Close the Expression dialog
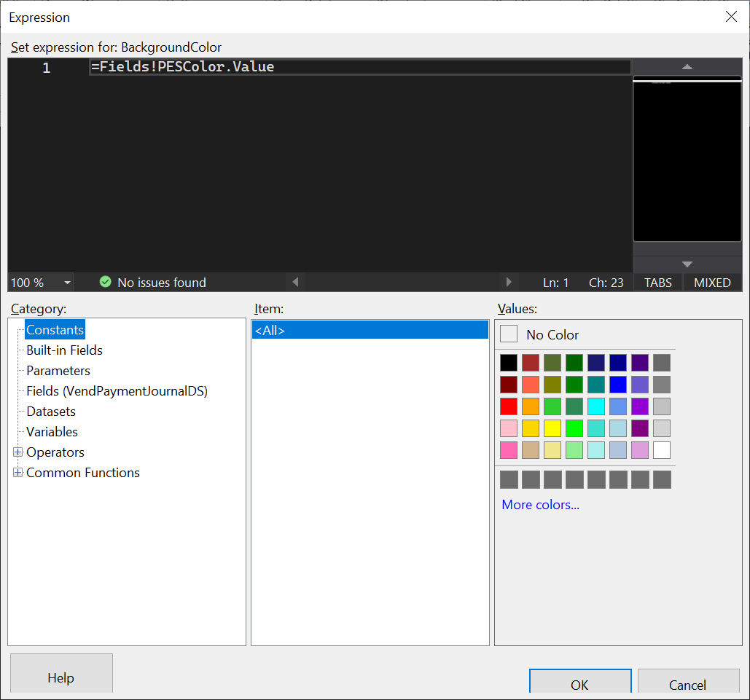The image size is (750, 700). [731, 17]
